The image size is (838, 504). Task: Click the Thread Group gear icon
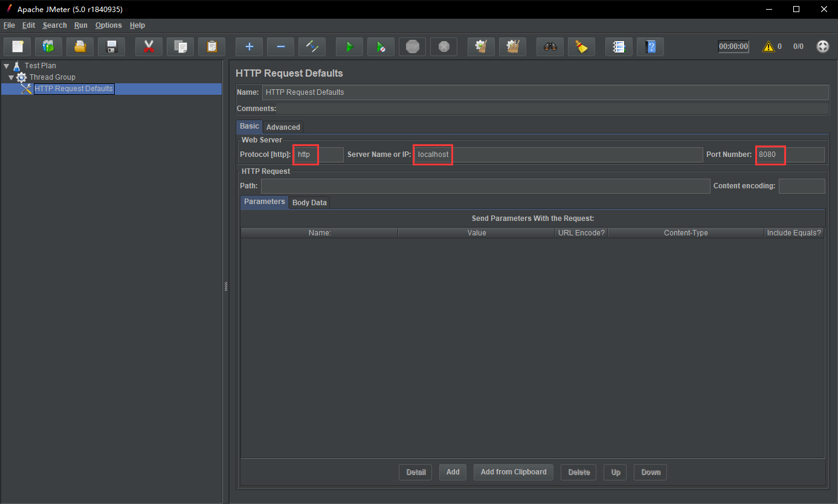coord(22,77)
